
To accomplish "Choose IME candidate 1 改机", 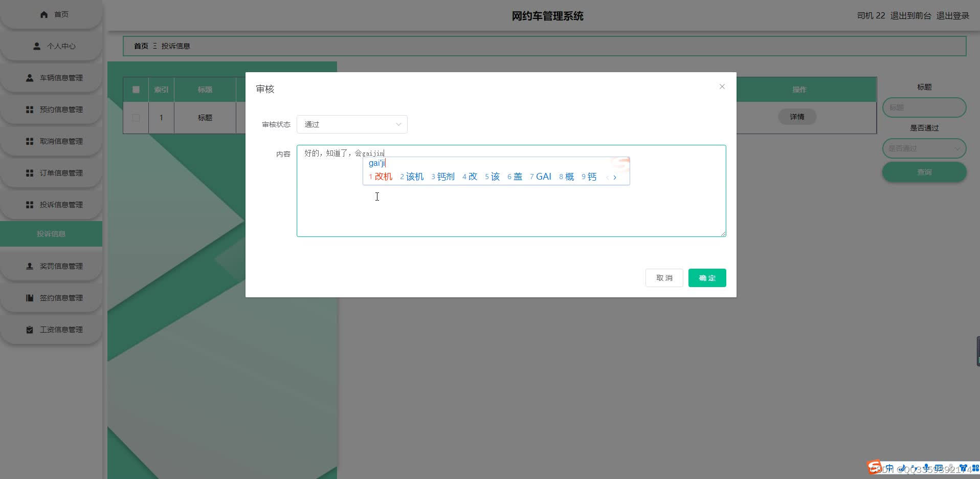I will point(381,177).
